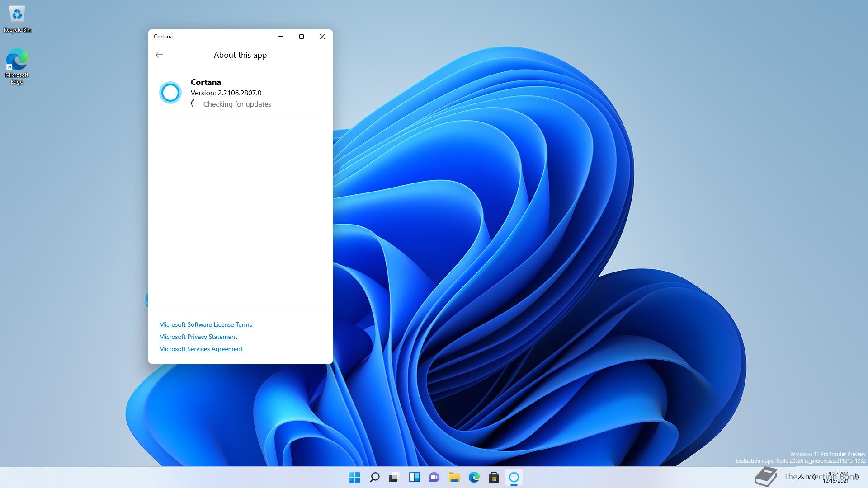This screenshot has height=488, width=868.
Task: Open taskbar Search
Action: 375,477
